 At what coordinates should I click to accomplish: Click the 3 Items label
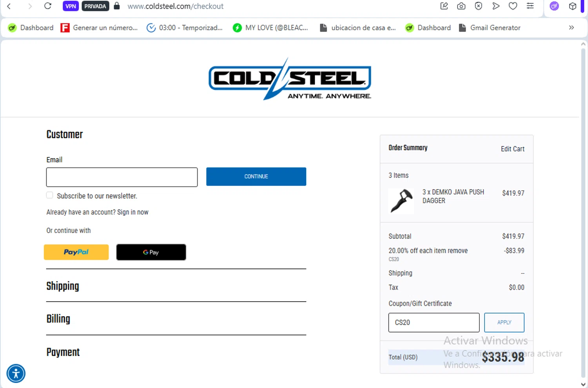pyautogui.click(x=398, y=175)
